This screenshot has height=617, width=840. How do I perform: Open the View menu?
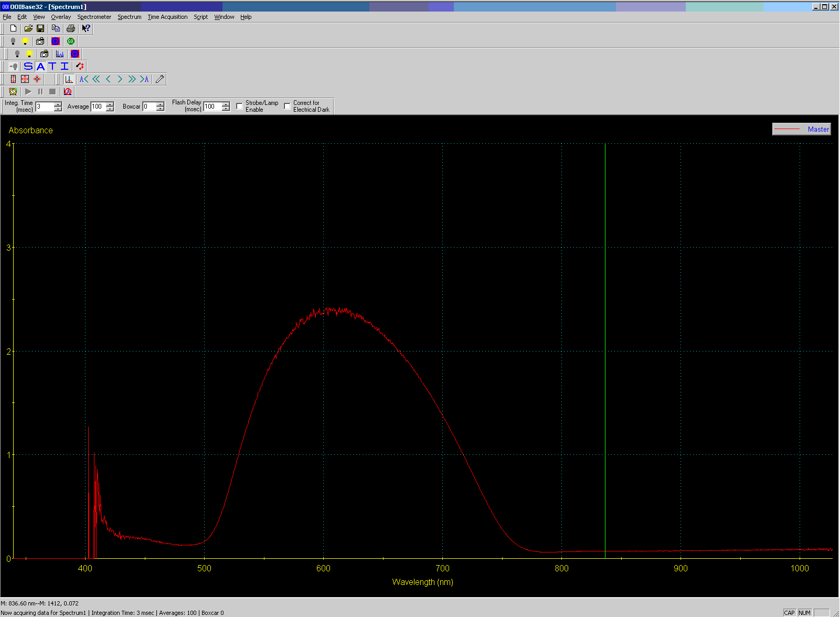pos(39,17)
